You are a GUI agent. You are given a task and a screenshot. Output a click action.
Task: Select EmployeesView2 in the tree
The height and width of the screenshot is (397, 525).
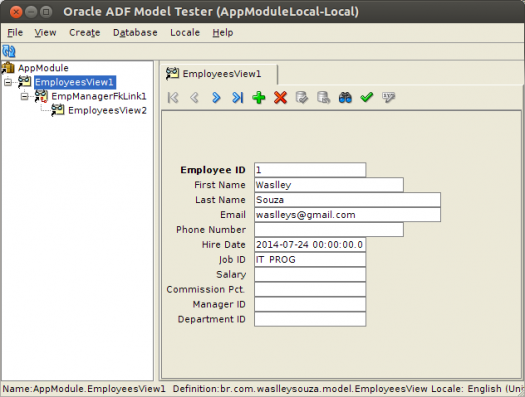click(107, 110)
